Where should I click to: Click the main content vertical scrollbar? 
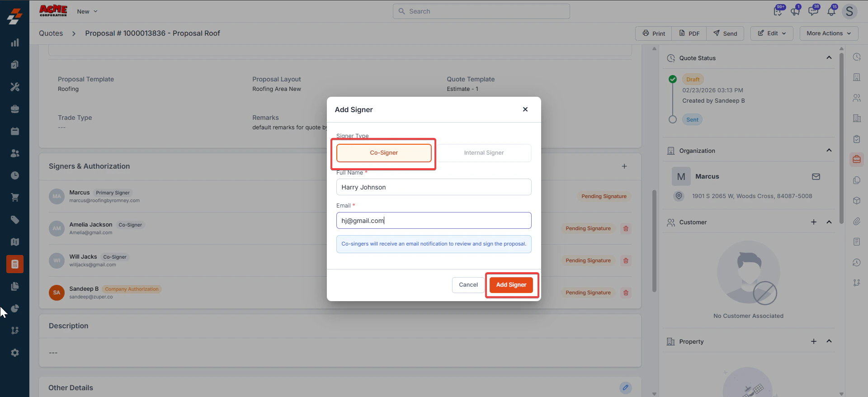tap(654, 241)
